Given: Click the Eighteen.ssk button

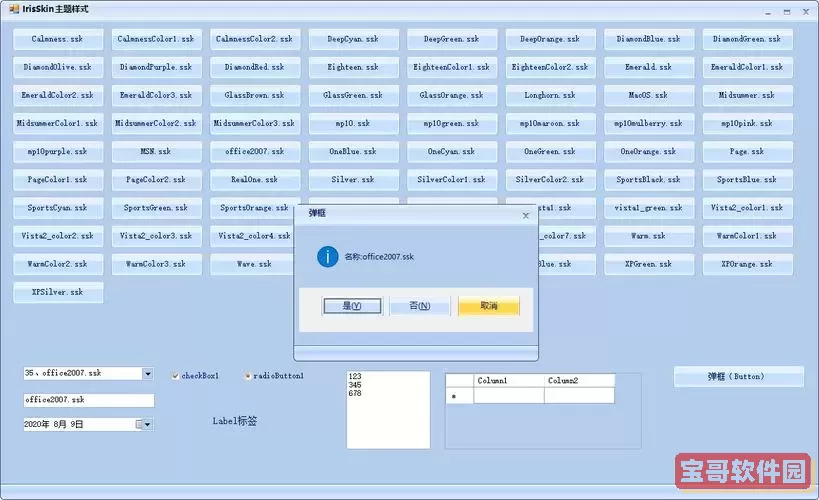Looking at the screenshot, I should coord(353,67).
